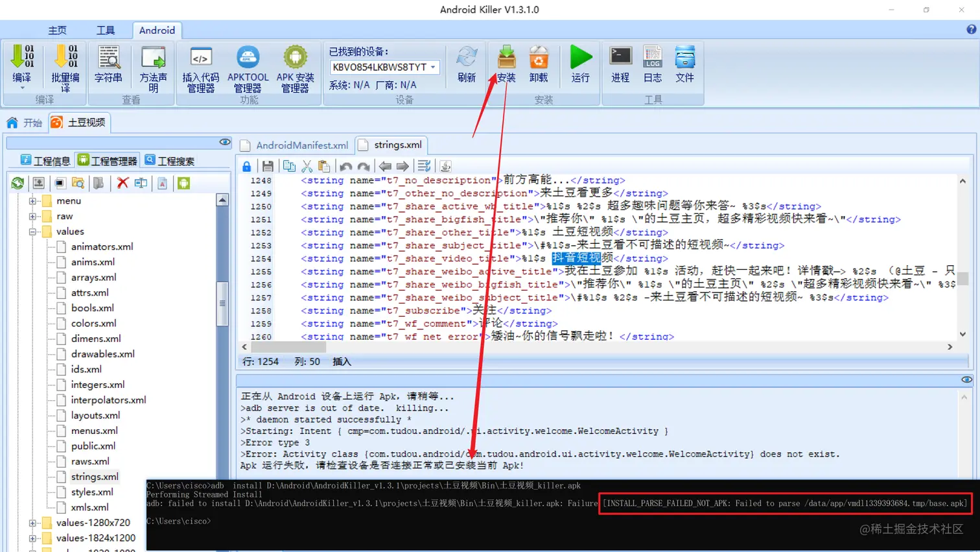980x552 pixels.
Task: Select the 主页 ribbon tab
Action: coord(57,30)
